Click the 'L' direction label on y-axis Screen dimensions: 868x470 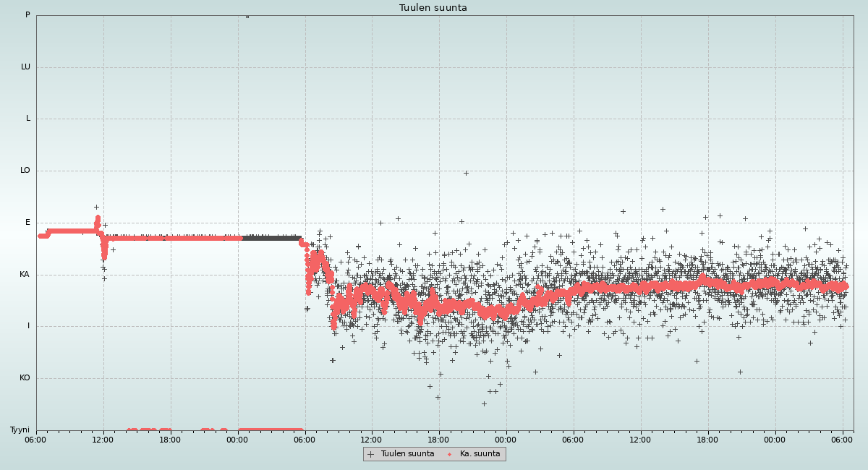(x=28, y=119)
